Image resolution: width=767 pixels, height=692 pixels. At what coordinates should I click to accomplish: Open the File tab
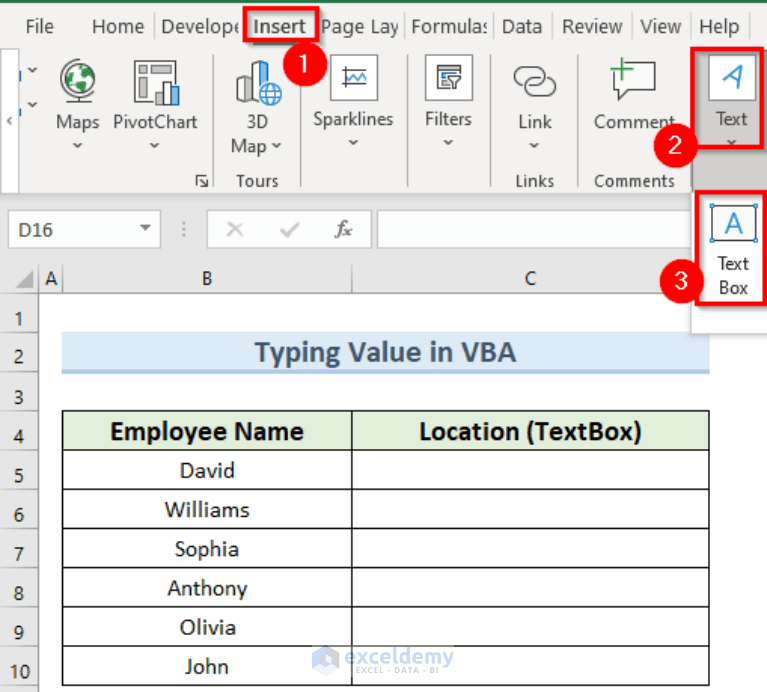click(x=40, y=26)
